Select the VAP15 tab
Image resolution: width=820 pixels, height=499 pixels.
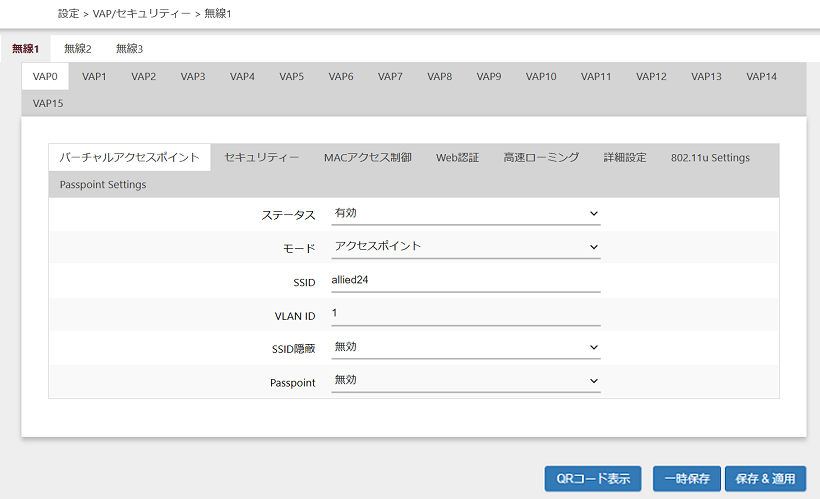pyautogui.click(x=46, y=103)
